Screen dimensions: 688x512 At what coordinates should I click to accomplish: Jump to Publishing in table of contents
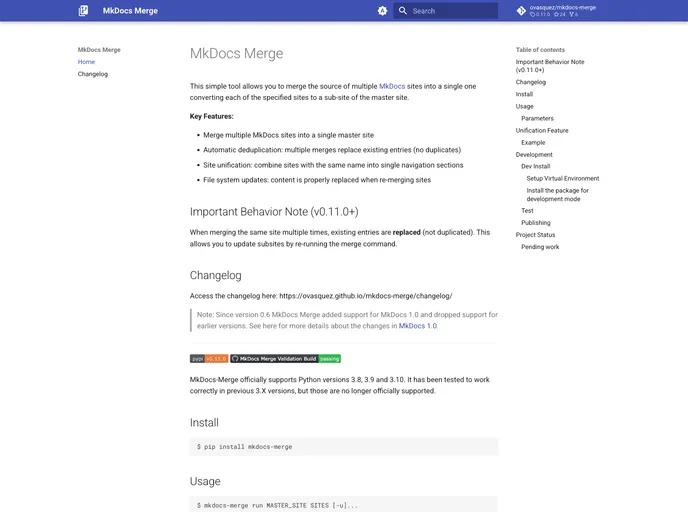535,223
